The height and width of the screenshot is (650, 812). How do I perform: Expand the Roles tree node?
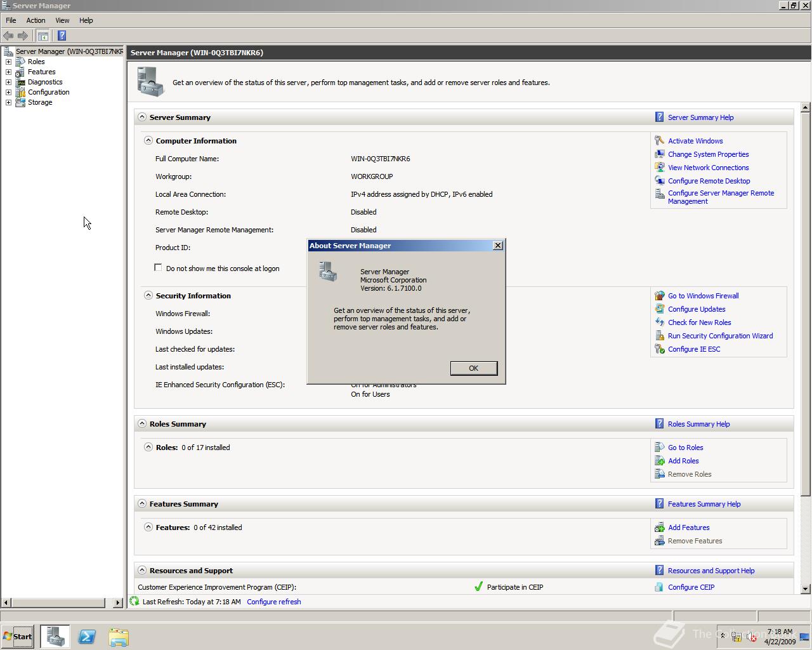tap(8, 62)
